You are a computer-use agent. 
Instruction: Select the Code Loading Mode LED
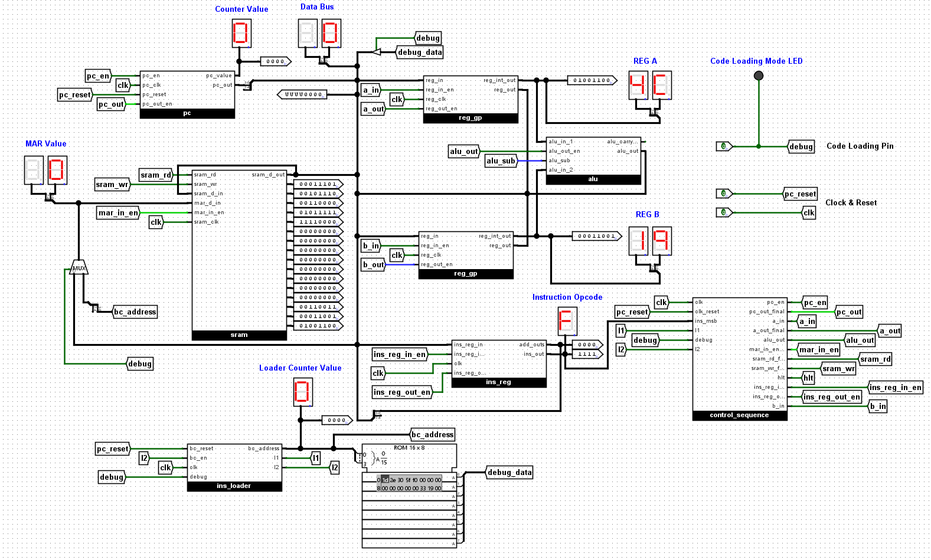pos(759,76)
